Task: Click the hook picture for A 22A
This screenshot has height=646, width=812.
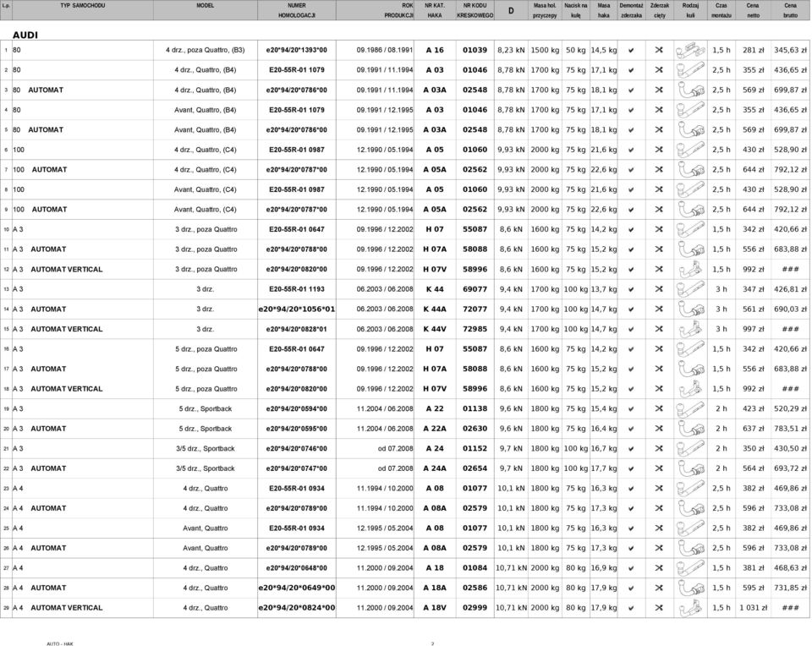Action: click(690, 429)
